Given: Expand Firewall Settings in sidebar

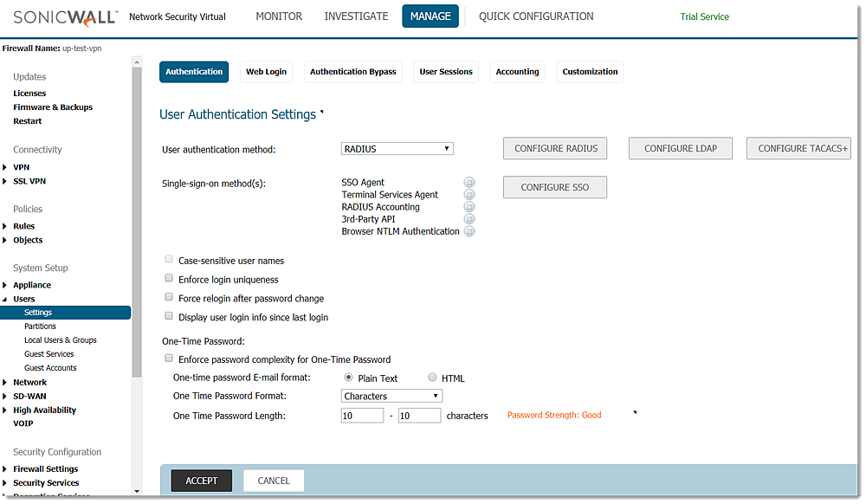Looking at the screenshot, I should click(x=5, y=469).
